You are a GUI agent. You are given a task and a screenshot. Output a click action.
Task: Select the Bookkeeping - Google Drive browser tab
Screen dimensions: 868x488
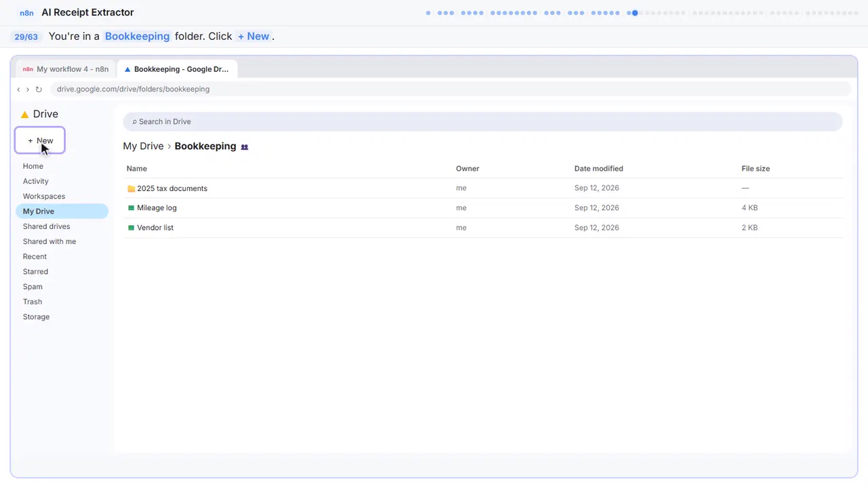coord(178,69)
